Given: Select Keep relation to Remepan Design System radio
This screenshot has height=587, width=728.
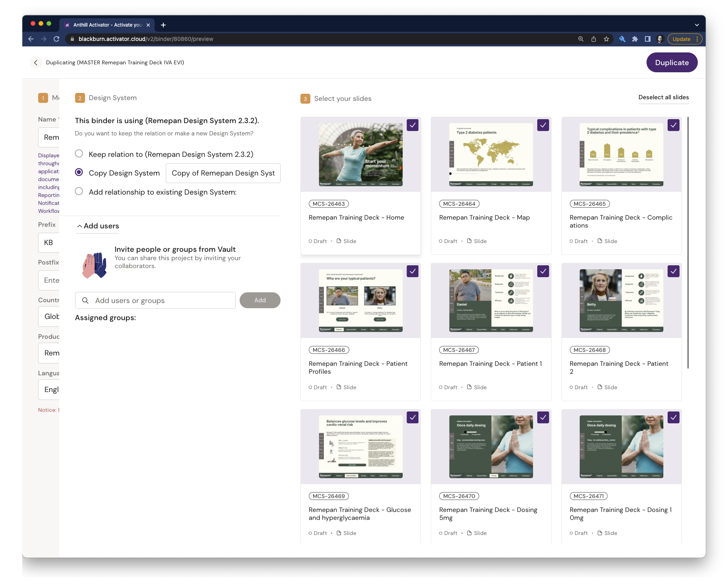Looking at the screenshot, I should pyautogui.click(x=79, y=154).
